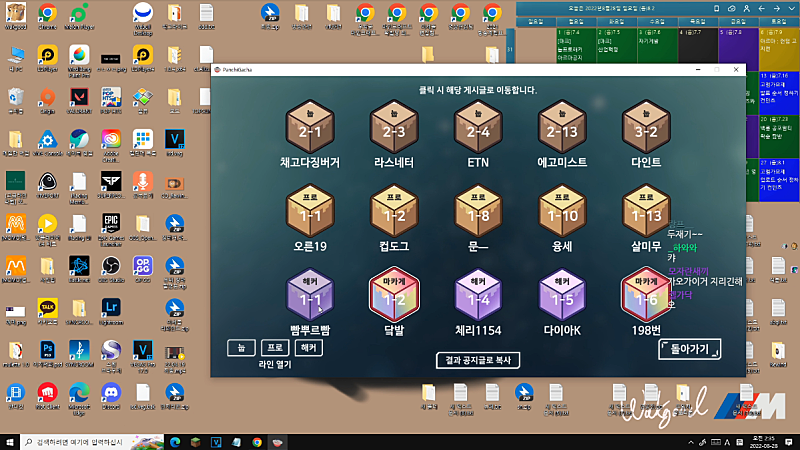The height and width of the screenshot is (450, 800).
Task: Open the Battle.net desktop shortcut
Action: [79, 269]
